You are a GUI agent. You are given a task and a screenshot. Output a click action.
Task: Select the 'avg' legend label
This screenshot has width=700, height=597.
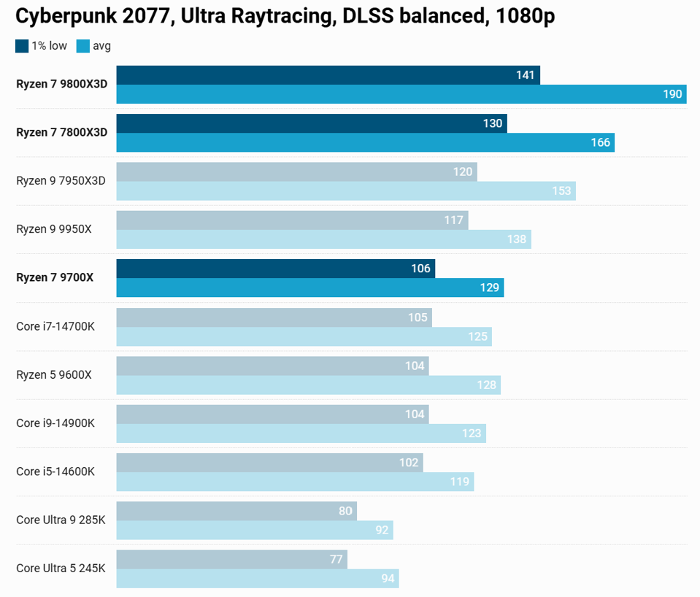101,47
